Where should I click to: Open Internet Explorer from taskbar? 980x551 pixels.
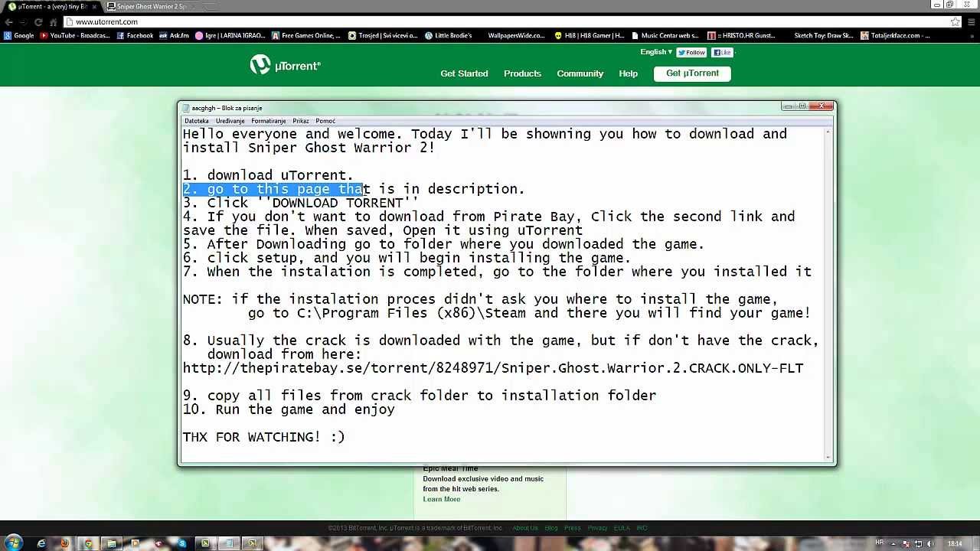(x=41, y=543)
